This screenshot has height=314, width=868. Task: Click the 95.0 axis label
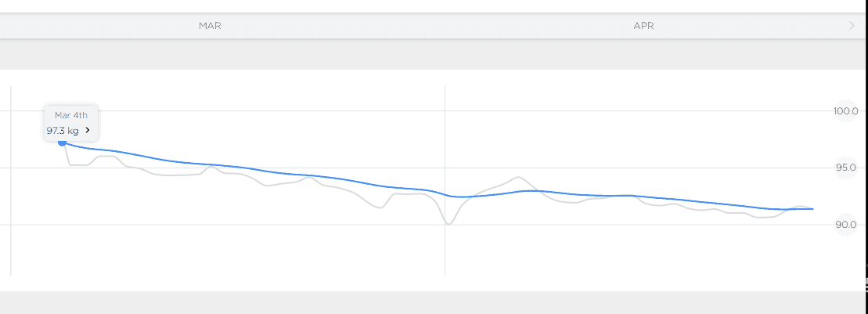[846, 168]
